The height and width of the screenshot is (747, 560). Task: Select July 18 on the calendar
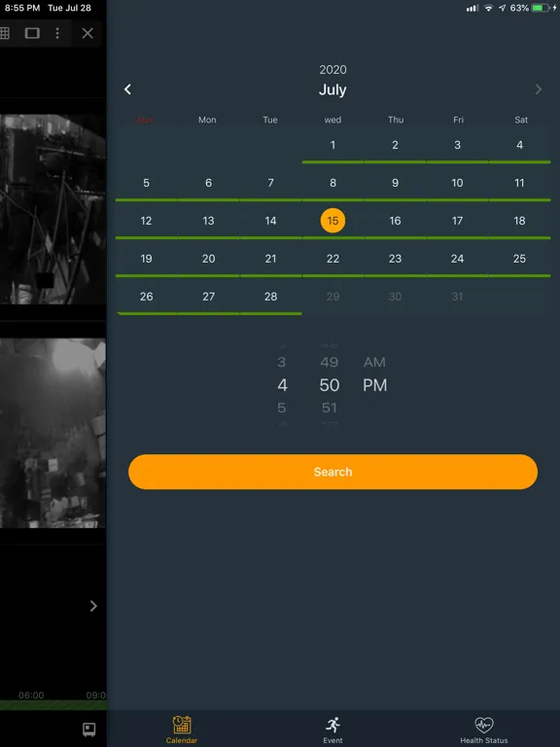coord(519,221)
